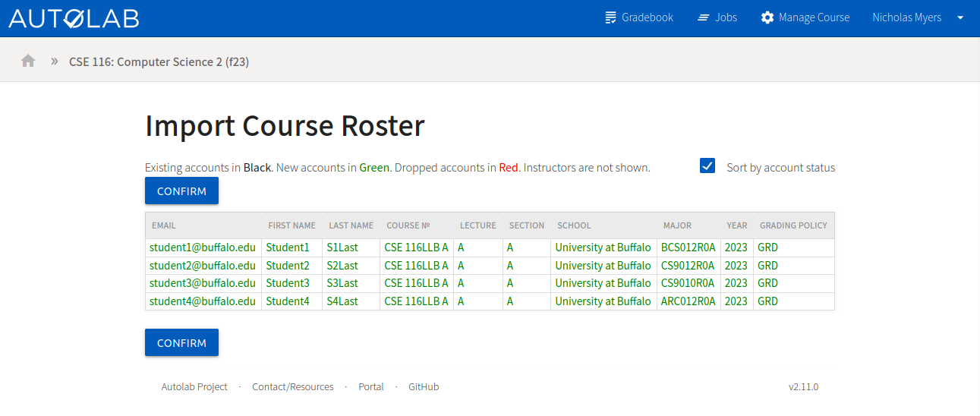The width and height of the screenshot is (980, 416).
Task: Select student4@buffalo.edu email cell
Action: 203,301
